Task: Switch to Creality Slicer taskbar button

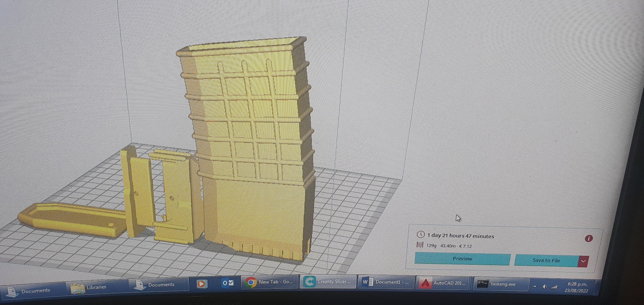Action: click(328, 282)
